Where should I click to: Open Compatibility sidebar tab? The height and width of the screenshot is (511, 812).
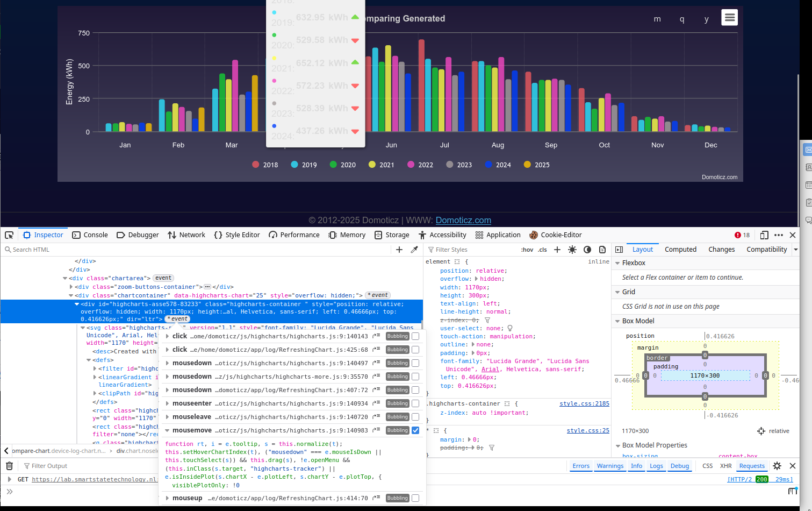[x=766, y=250]
